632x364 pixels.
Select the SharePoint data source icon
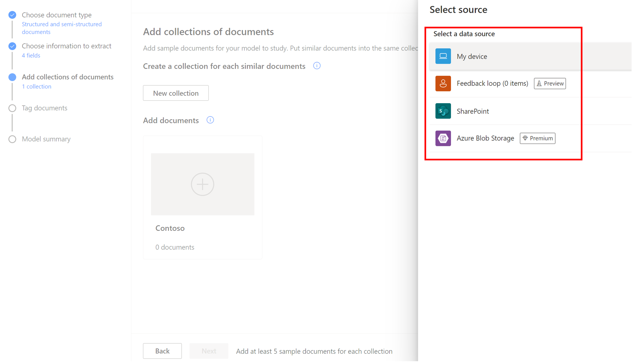pos(443,111)
